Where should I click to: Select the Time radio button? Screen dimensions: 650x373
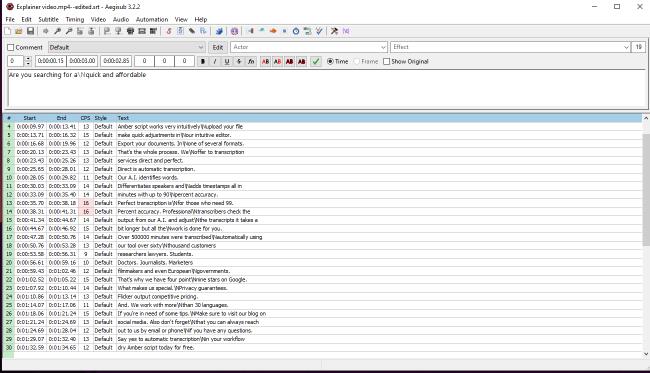tap(330, 61)
